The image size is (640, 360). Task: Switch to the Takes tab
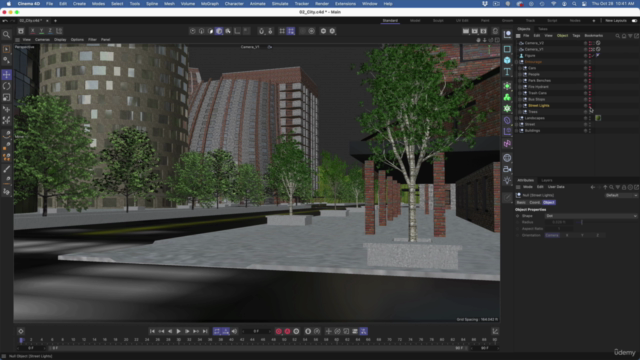pyautogui.click(x=542, y=29)
